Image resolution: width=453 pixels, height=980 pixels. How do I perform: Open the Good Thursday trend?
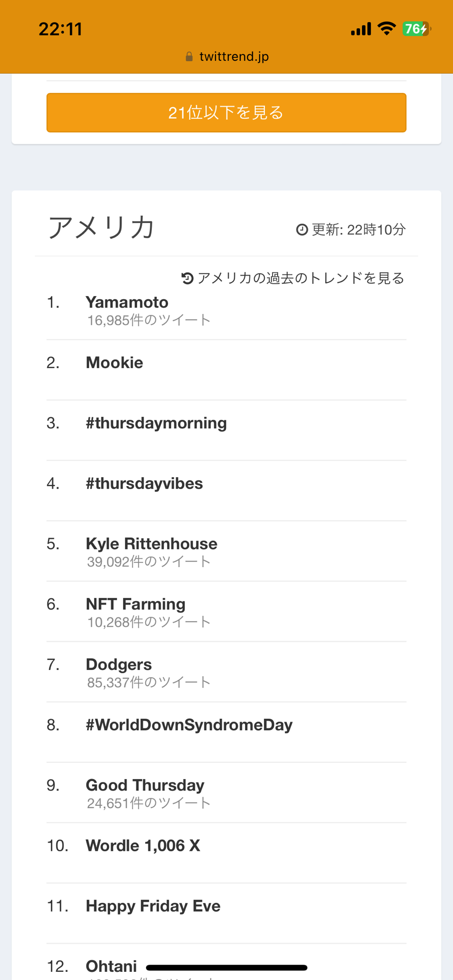click(x=145, y=785)
